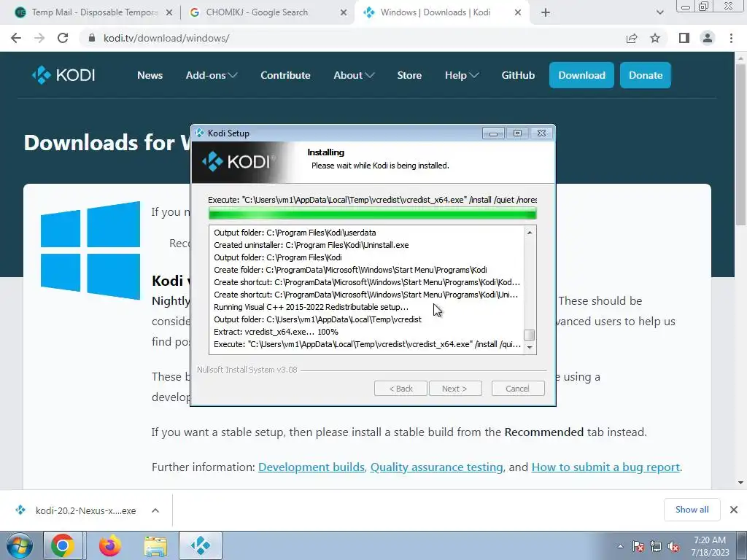Open the Development builds link
The image size is (747, 560).
pyautogui.click(x=311, y=467)
